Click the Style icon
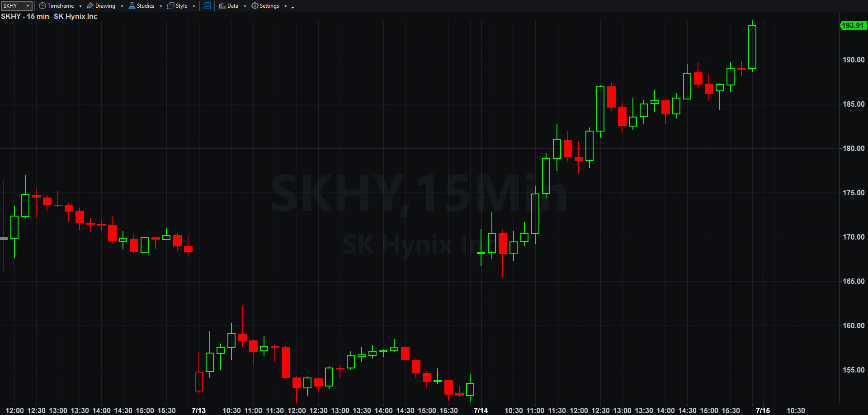This screenshot has height=415, width=868. click(170, 6)
